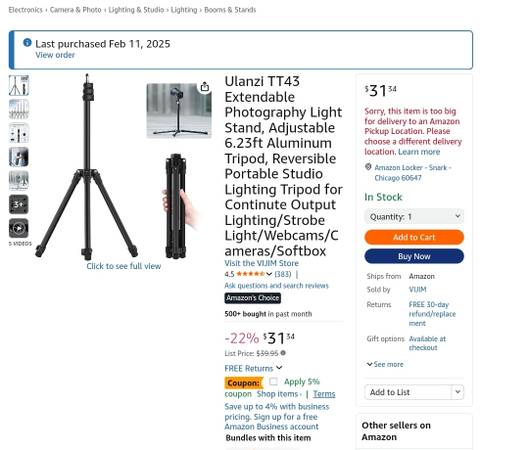Show the 3+ more images thumbnail
This screenshot has width=529, height=450.
[x=19, y=204]
